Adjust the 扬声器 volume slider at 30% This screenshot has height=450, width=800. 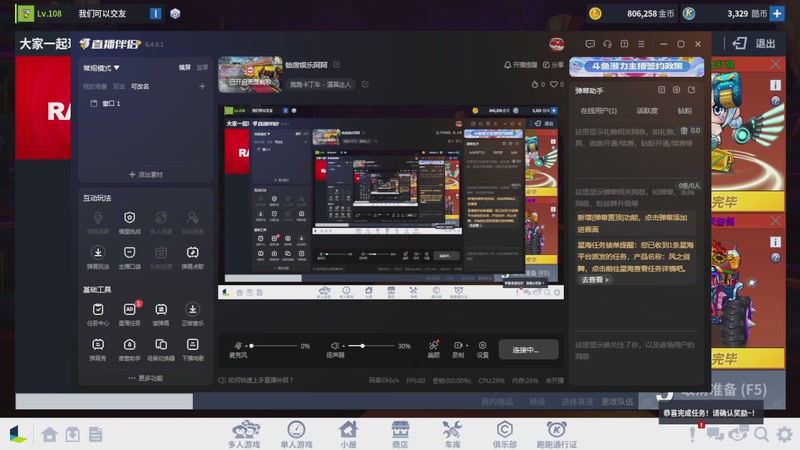[x=371, y=346]
